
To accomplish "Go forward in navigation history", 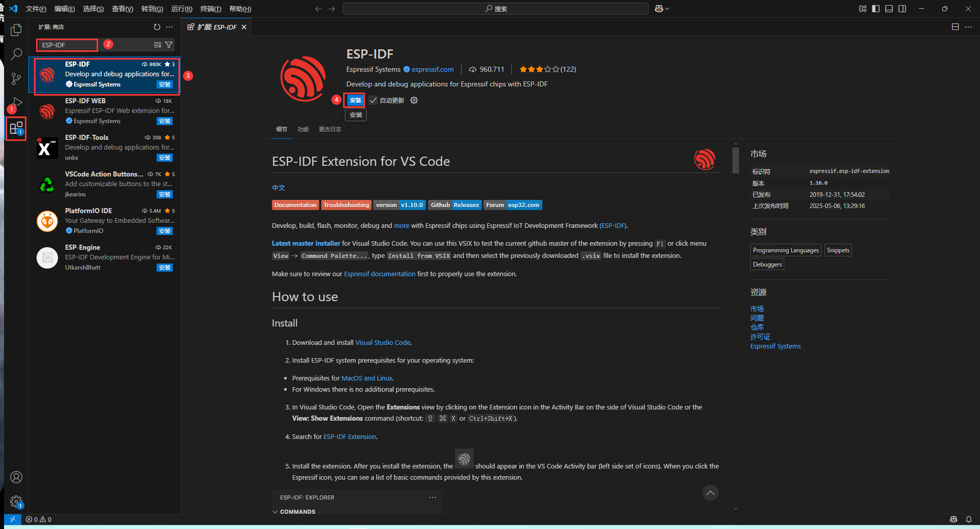I will pyautogui.click(x=332, y=9).
